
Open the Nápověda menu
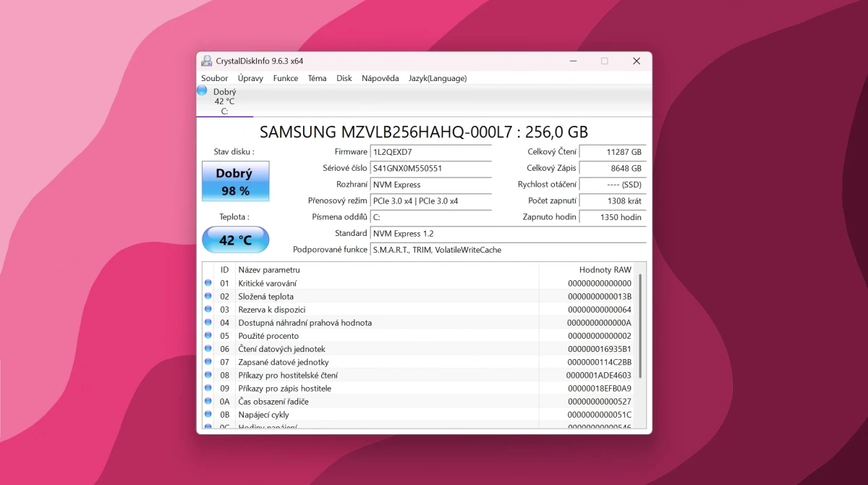pos(380,78)
